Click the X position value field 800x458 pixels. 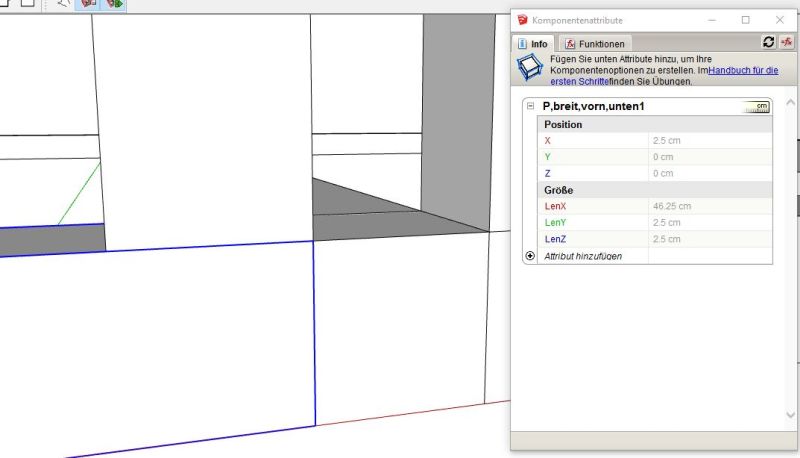(x=708, y=141)
